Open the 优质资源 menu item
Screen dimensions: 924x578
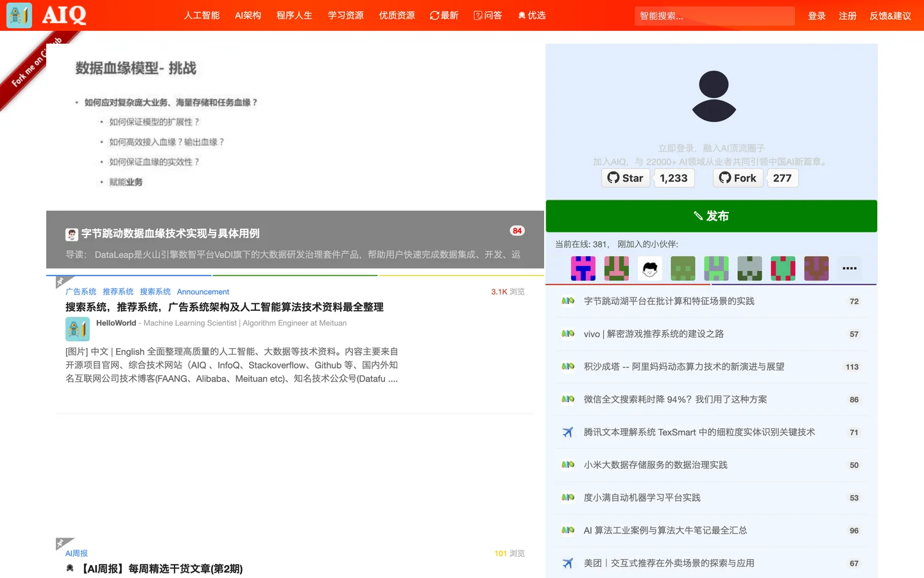coord(397,15)
